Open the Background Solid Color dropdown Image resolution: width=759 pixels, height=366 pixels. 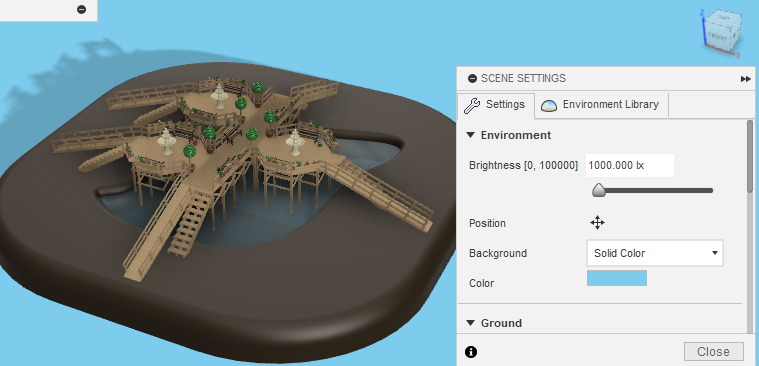point(655,253)
